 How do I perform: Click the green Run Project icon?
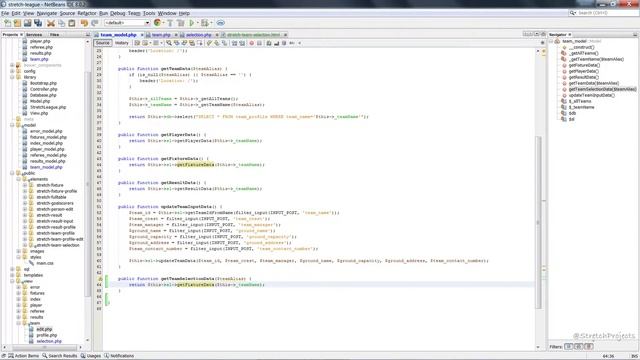(191, 23)
